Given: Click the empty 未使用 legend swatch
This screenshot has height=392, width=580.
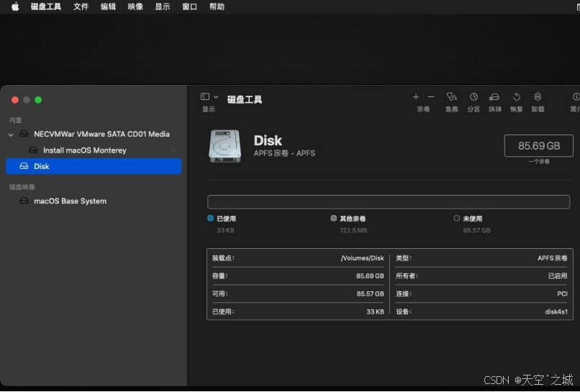Looking at the screenshot, I should click(x=457, y=218).
